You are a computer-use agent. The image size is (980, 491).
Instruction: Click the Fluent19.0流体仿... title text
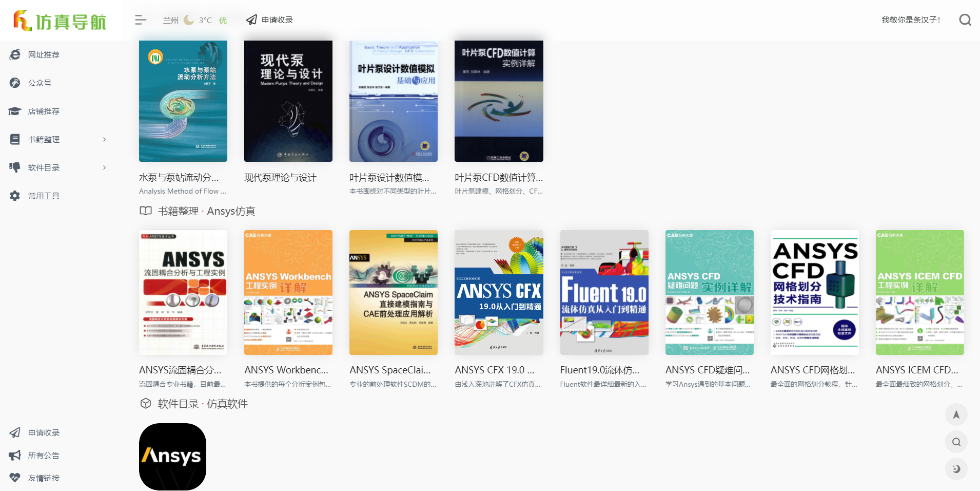point(600,370)
